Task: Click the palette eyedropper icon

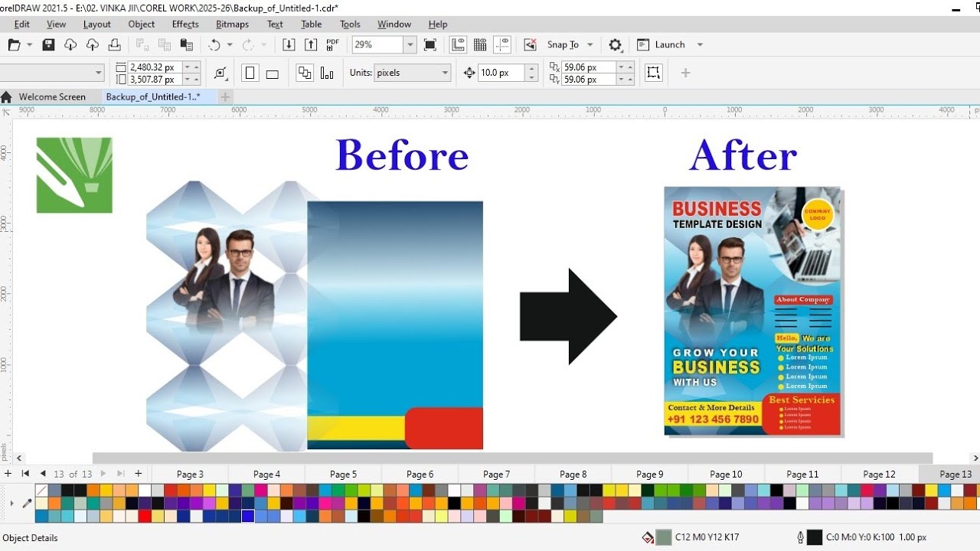Action: 27,504
